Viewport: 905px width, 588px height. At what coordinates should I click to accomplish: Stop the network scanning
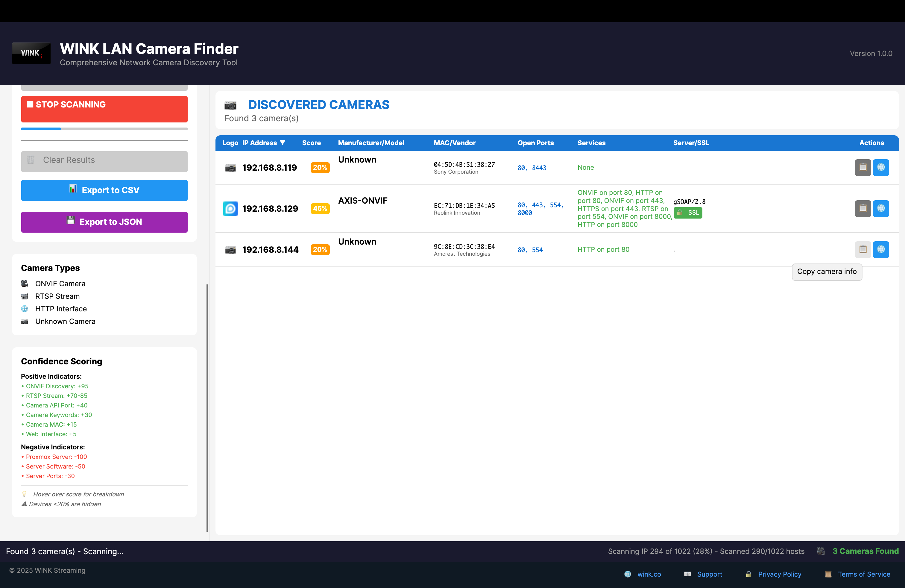pyautogui.click(x=104, y=109)
